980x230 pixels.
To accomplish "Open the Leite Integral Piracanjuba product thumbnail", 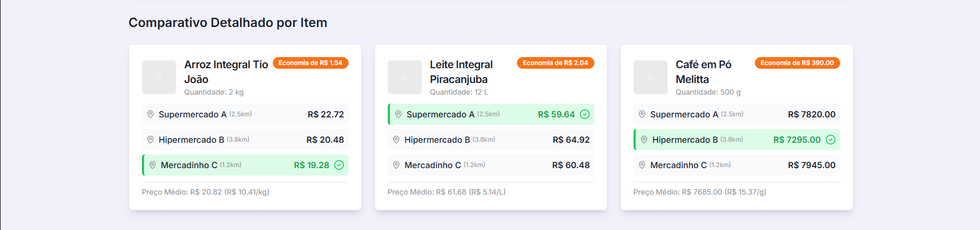I will pos(405,77).
